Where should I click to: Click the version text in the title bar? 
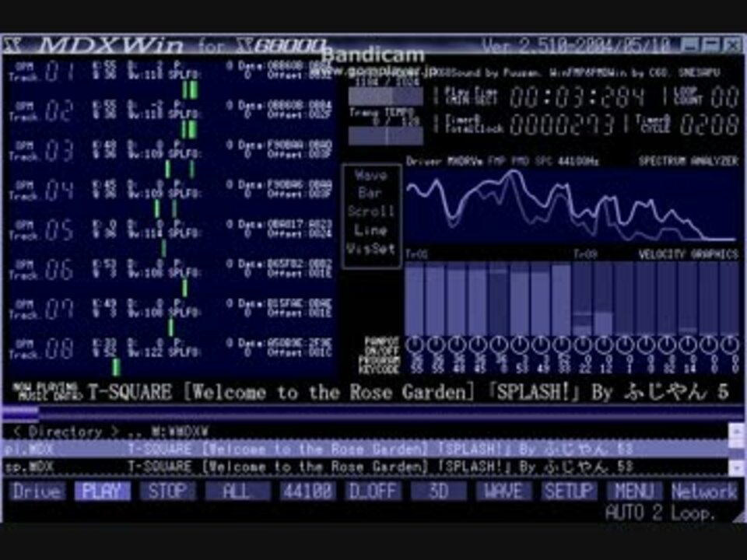click(576, 45)
